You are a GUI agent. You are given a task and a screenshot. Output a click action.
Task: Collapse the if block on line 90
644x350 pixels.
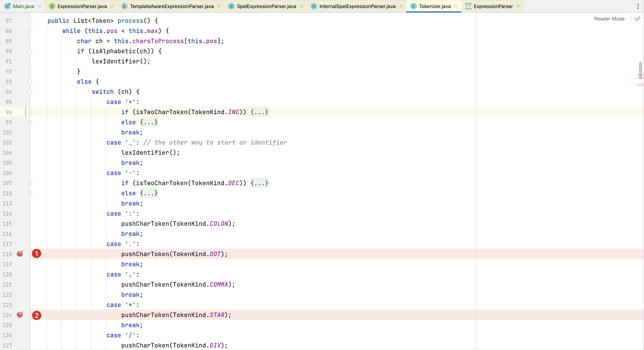(x=30, y=51)
